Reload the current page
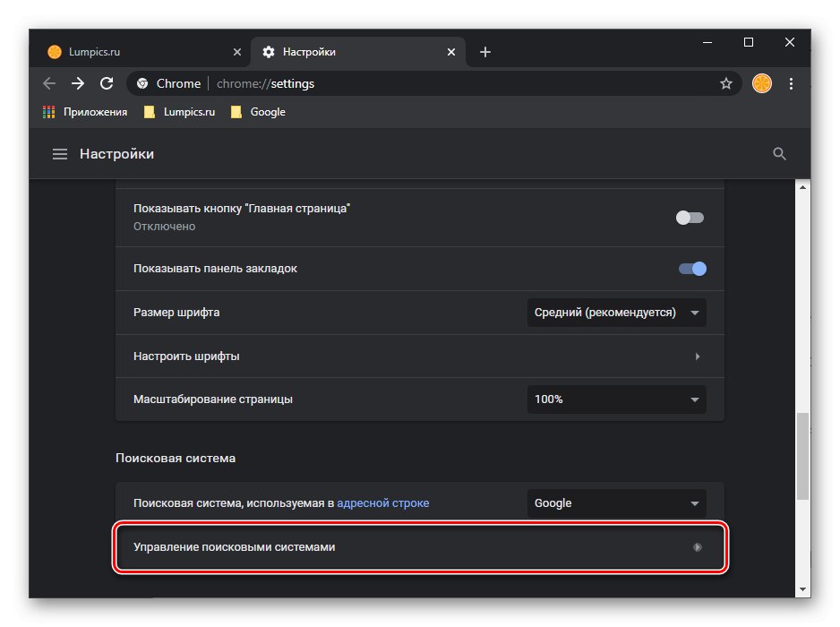 click(x=107, y=83)
